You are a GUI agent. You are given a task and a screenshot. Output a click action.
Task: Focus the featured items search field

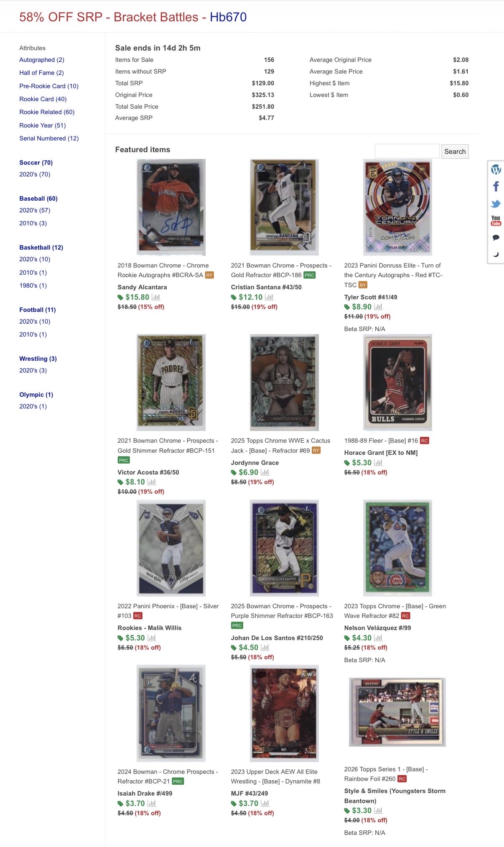pos(407,151)
